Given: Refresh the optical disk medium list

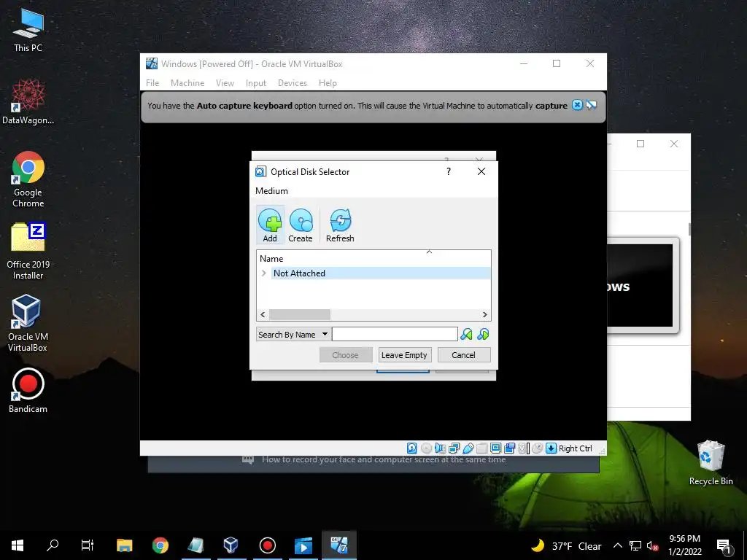Looking at the screenshot, I should coord(340,225).
